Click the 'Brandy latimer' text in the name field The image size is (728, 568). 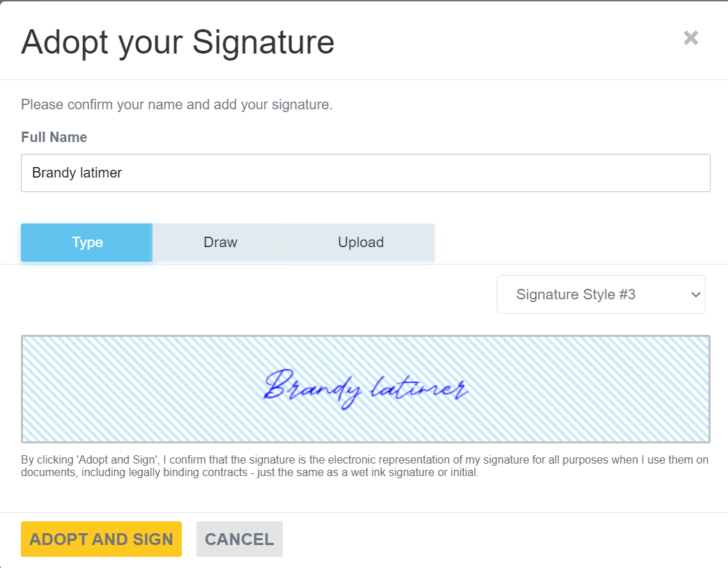point(77,173)
